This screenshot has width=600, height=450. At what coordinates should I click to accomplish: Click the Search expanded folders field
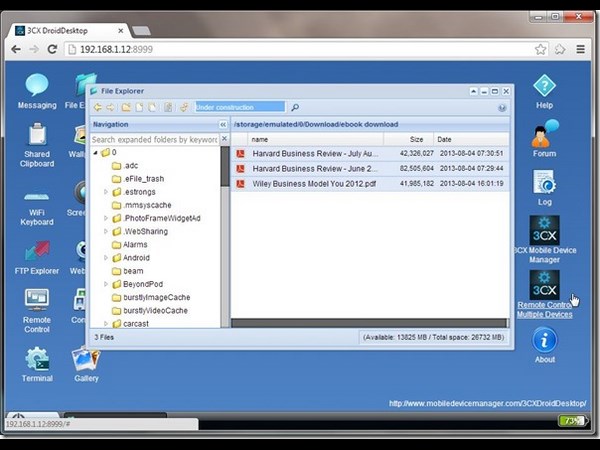pyautogui.click(x=155, y=139)
